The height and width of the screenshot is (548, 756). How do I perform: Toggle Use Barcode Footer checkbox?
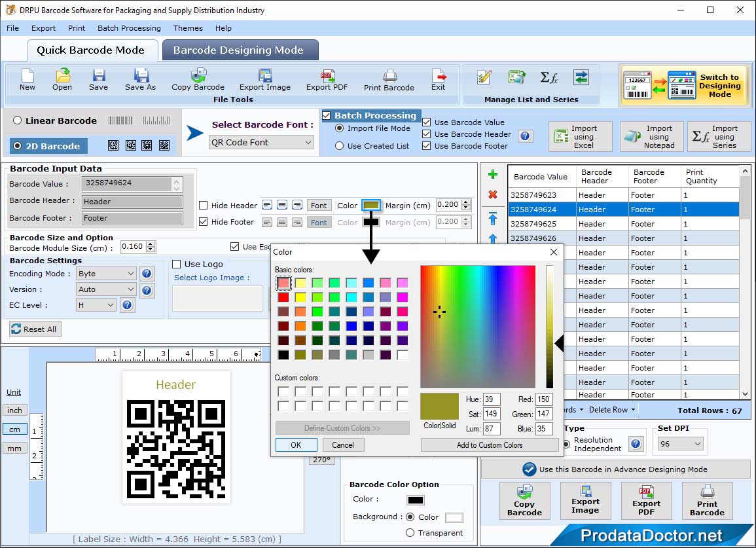426,146
